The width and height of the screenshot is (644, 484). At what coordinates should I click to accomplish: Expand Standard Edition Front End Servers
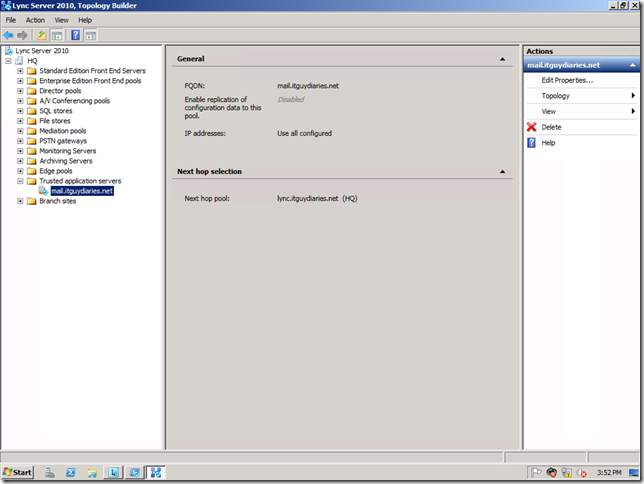20,71
